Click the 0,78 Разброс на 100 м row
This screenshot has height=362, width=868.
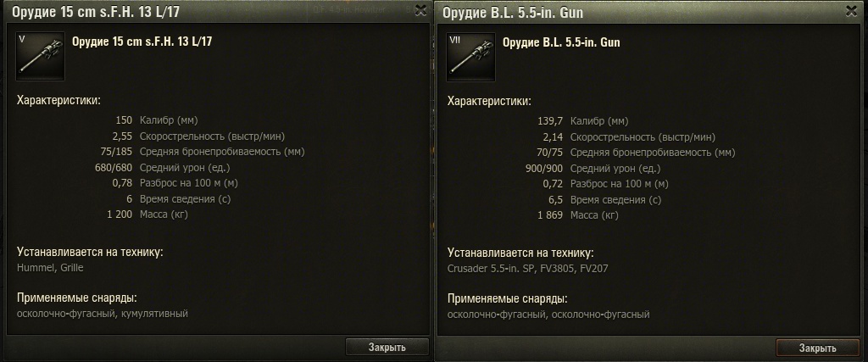[x=175, y=183]
